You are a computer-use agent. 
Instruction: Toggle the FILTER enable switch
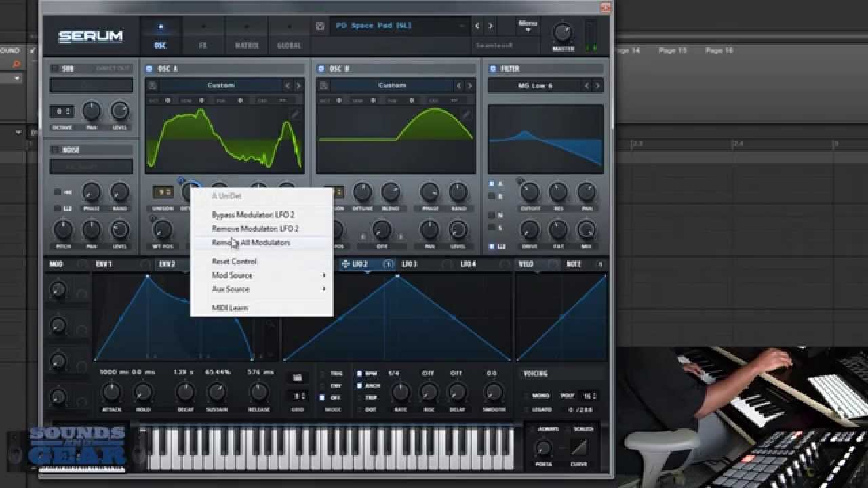493,68
